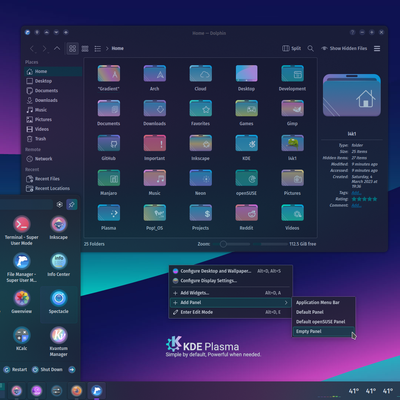
Task: Open Dolphin hamburger menu
Action: coord(377,49)
